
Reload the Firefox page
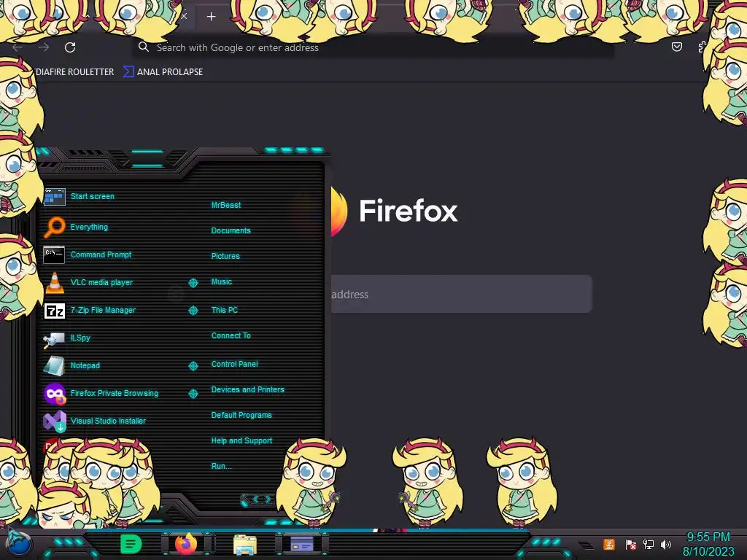pos(70,47)
